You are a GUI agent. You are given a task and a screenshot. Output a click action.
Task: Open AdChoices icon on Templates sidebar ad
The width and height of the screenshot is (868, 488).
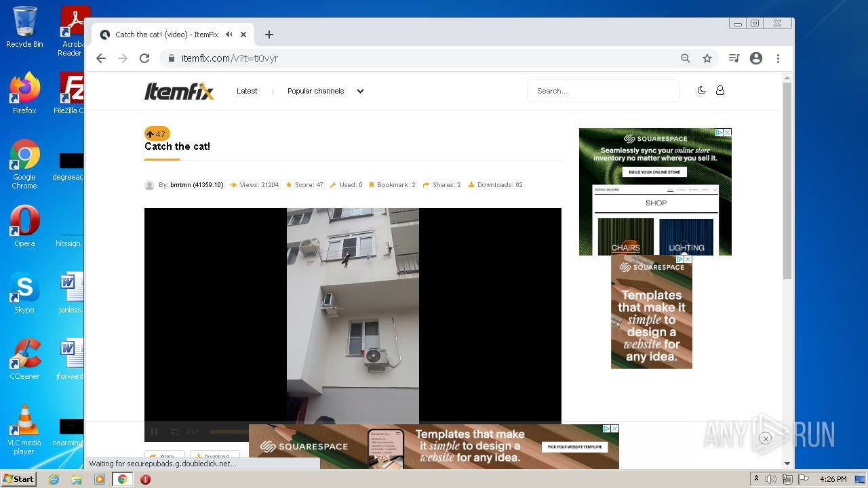point(680,259)
